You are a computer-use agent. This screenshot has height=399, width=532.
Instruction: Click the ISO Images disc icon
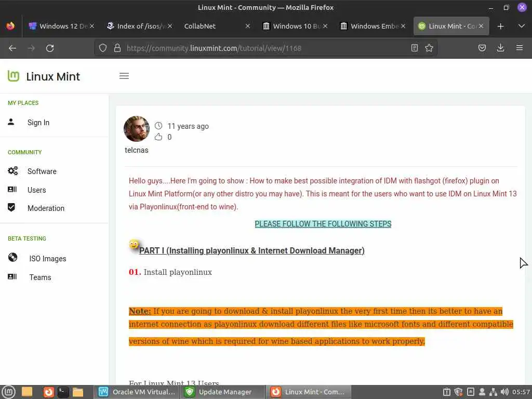[x=12, y=258]
